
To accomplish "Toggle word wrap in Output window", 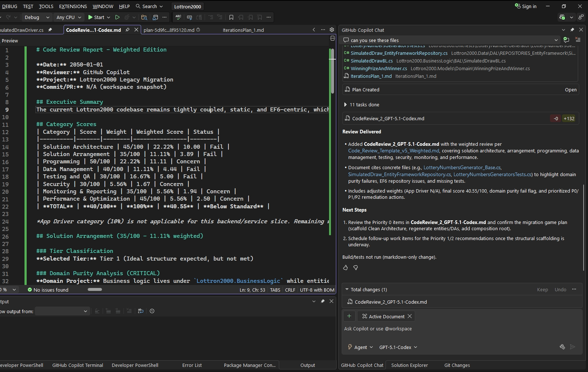I will [x=141, y=311].
